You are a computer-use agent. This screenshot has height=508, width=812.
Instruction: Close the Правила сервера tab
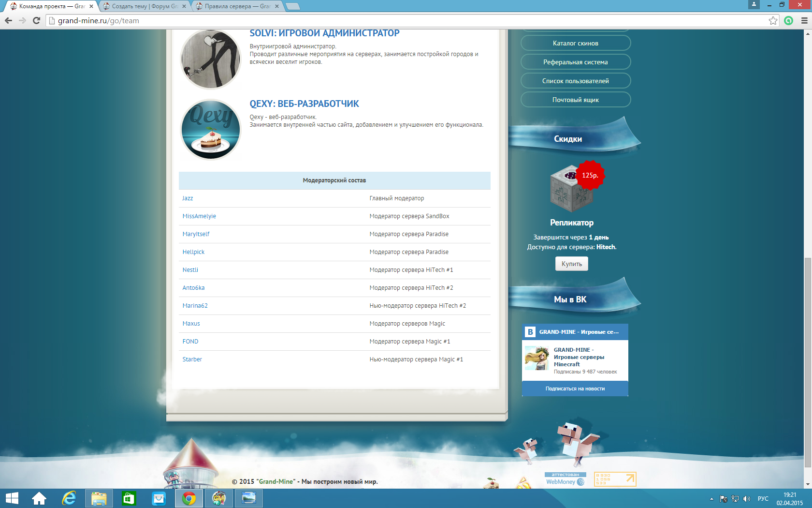pos(277,6)
